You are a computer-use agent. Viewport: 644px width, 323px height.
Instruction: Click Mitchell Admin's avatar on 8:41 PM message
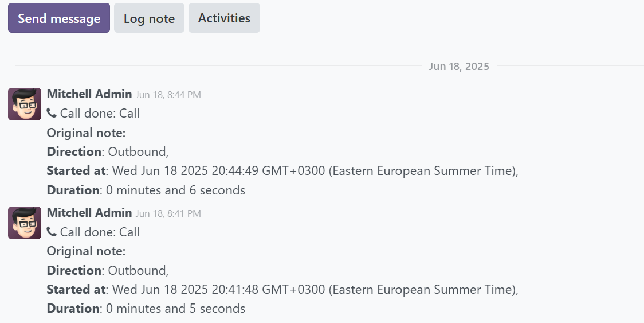point(25,223)
